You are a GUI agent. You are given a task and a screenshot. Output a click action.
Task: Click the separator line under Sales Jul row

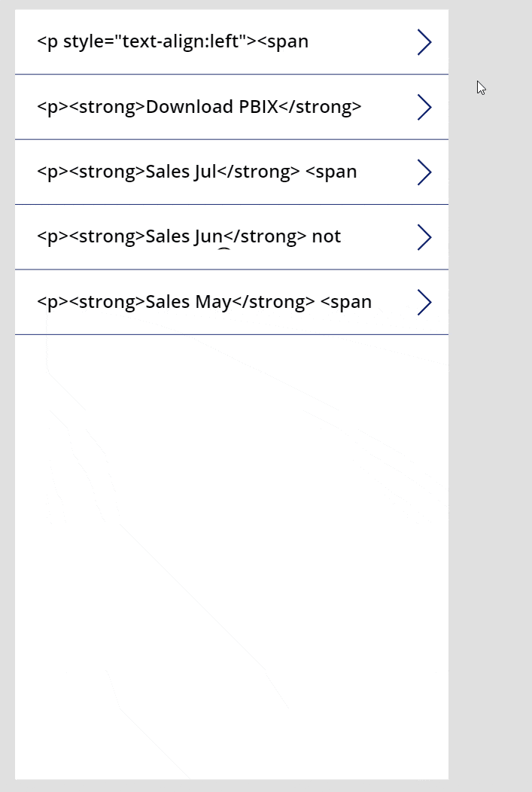pyautogui.click(x=232, y=205)
